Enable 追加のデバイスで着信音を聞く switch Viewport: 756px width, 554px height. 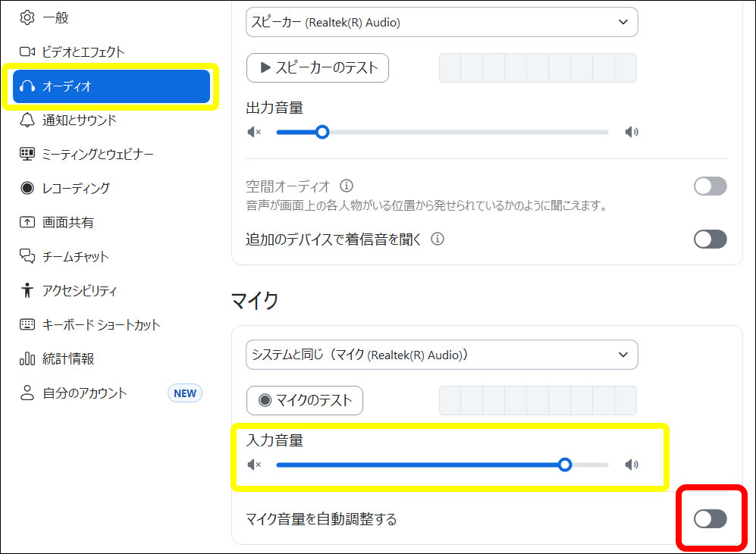[x=710, y=239]
